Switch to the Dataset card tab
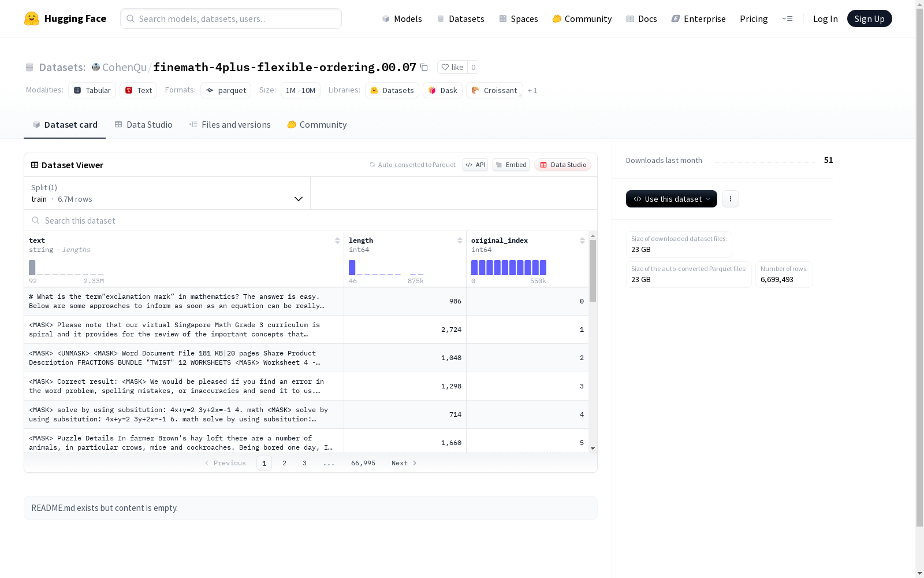The image size is (924, 578). coord(65,125)
